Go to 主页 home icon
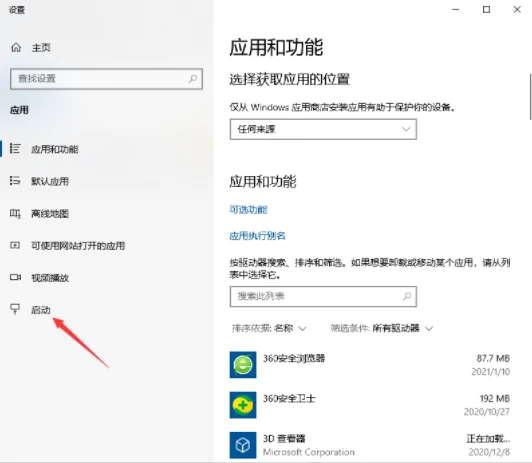This screenshot has width=532, height=463. click(x=16, y=47)
